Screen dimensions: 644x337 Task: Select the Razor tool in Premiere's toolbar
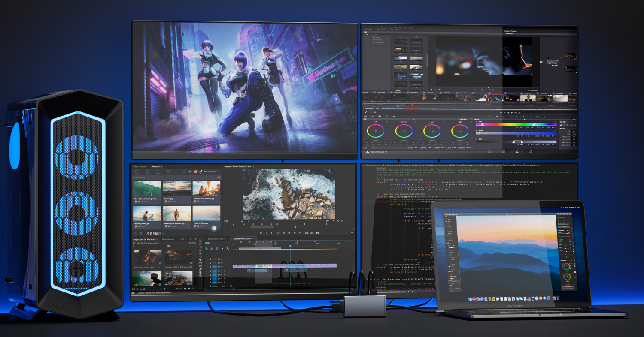(x=200, y=260)
